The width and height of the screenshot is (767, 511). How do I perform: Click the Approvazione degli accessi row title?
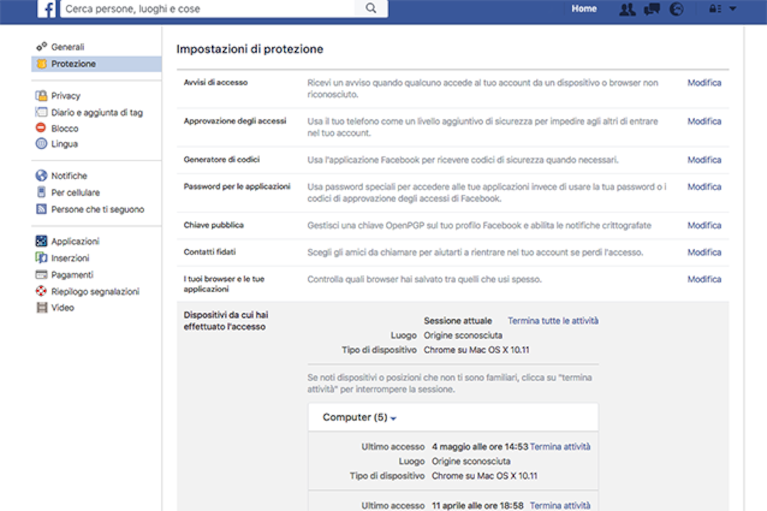[235, 121]
